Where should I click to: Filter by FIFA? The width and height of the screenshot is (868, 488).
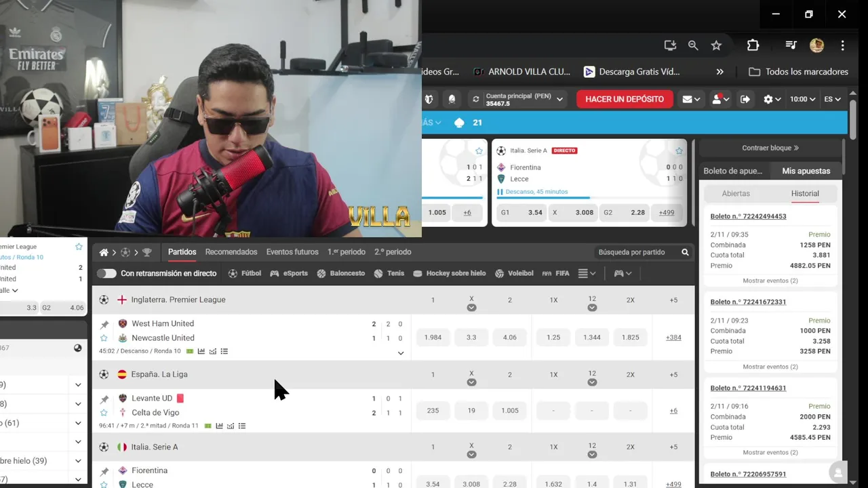point(556,273)
